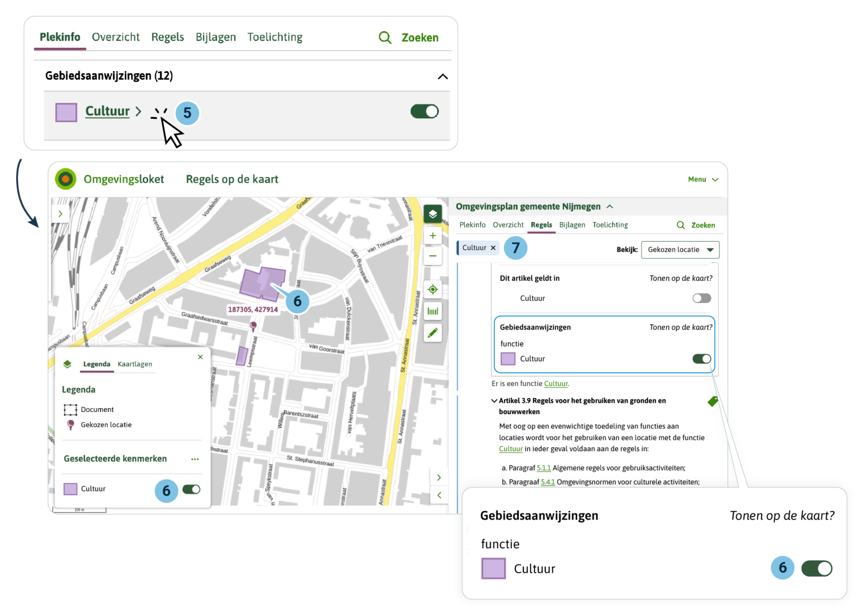868x608 pixels.
Task: Open the Gekozen locatie dropdown
Action: click(x=680, y=250)
